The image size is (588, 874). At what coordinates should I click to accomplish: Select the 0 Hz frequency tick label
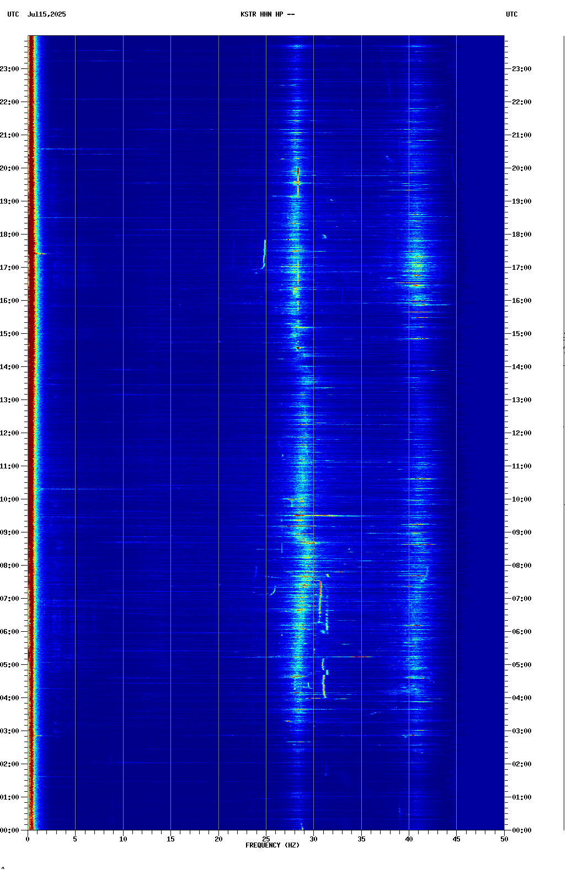(x=28, y=839)
